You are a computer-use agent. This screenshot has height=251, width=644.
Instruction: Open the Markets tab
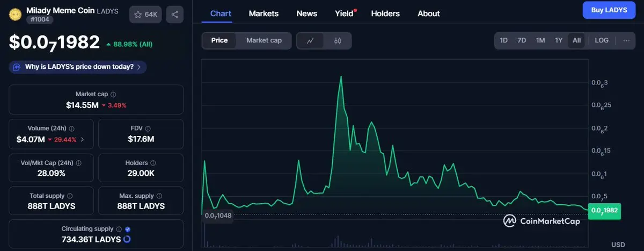[x=264, y=13]
